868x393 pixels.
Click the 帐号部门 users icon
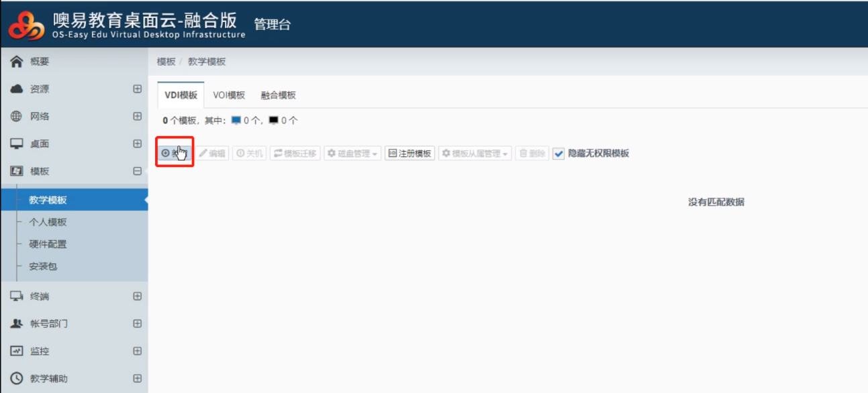coord(17,324)
